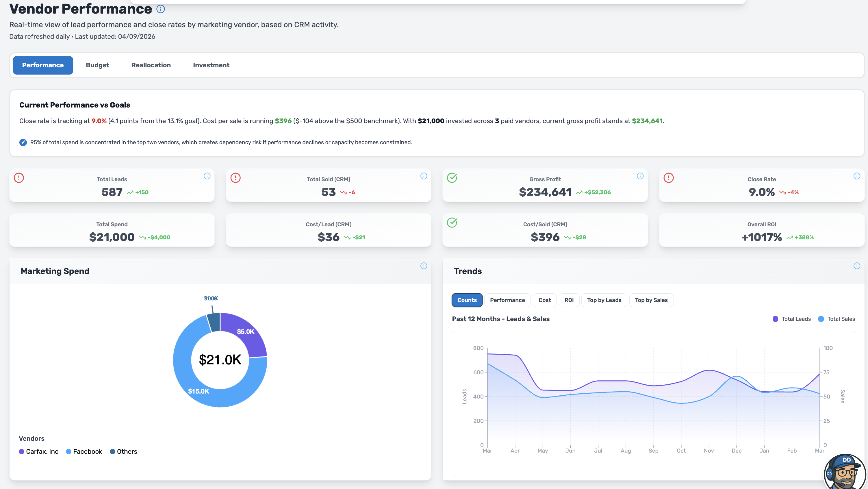Open the Total Leads info icon

tap(207, 176)
